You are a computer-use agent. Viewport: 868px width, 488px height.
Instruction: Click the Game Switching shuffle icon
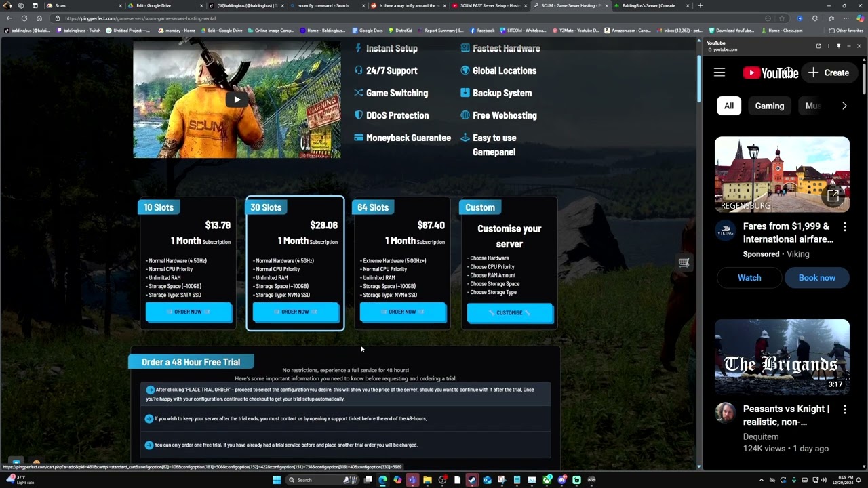click(x=359, y=93)
